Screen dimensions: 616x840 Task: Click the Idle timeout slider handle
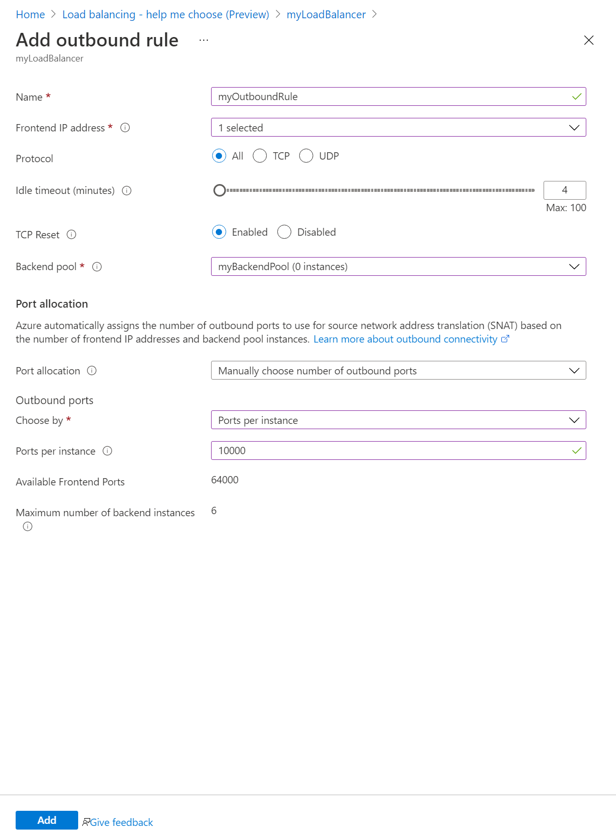point(219,190)
